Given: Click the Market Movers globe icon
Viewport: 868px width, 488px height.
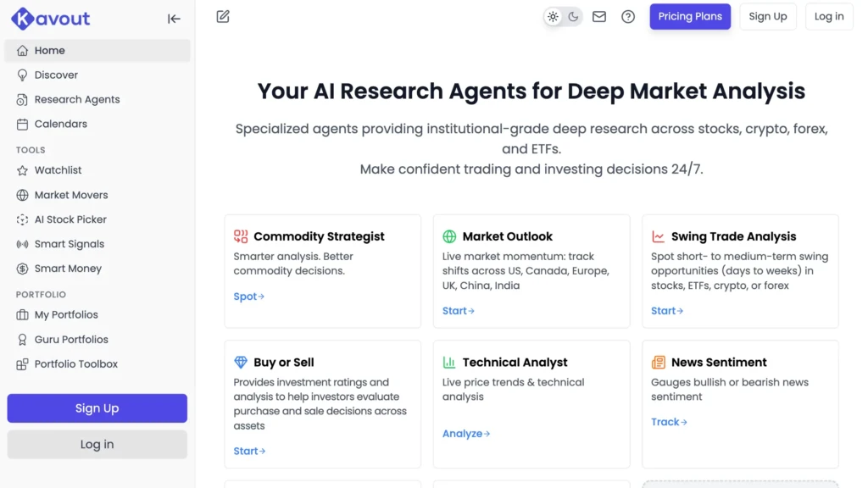Looking at the screenshot, I should point(22,195).
